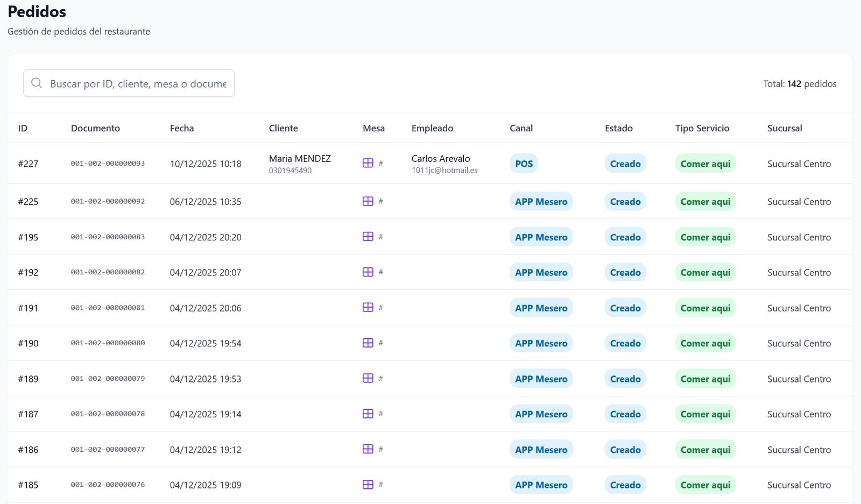Select document 001-002-000000092

tap(108, 201)
